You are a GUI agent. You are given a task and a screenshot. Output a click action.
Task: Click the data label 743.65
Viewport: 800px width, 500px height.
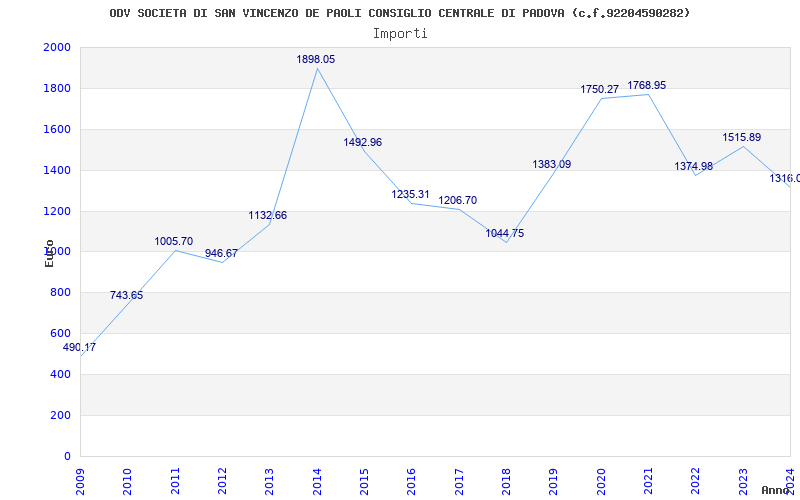pos(127,295)
